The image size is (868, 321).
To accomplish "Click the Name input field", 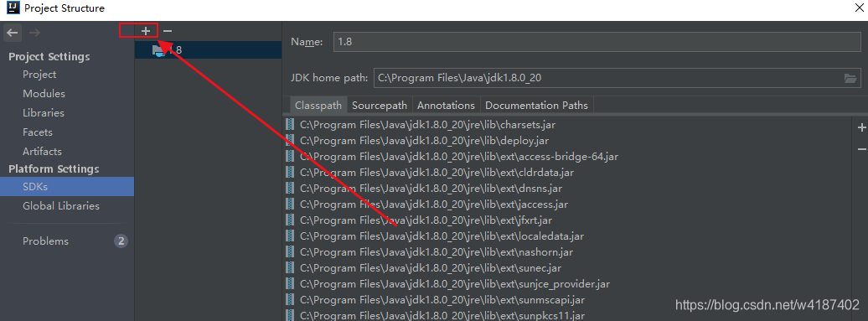I will tap(597, 42).
